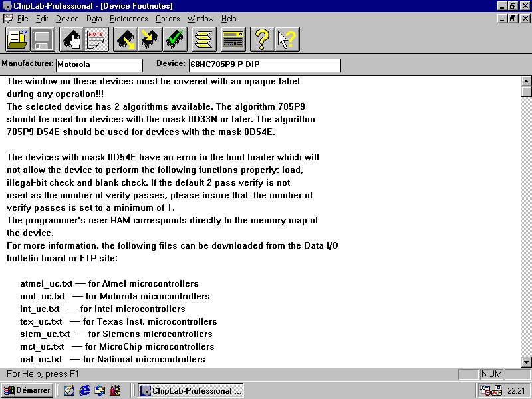Load from device with chip arrow-out icon
Viewport: 532px width, 399px height.
click(125, 39)
